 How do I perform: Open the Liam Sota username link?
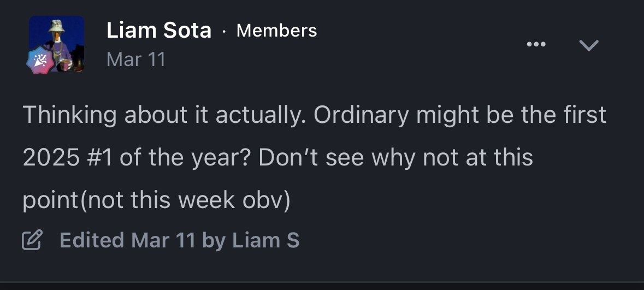tap(159, 31)
